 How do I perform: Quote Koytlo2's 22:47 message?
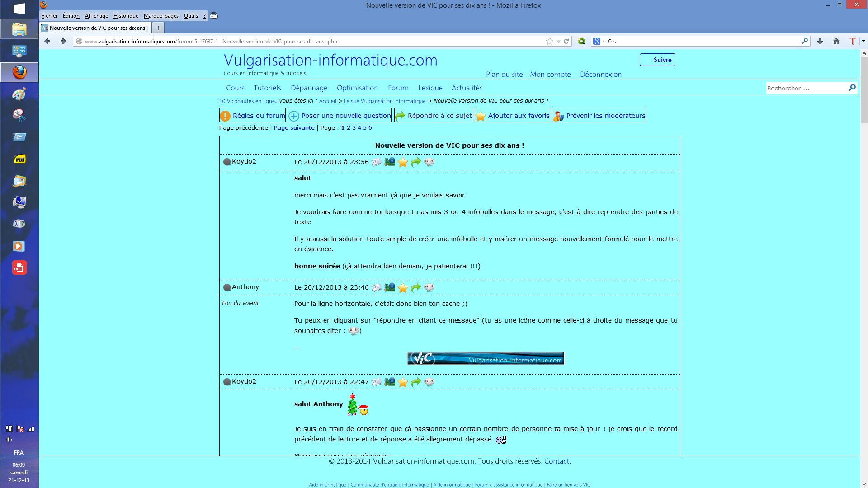429,382
